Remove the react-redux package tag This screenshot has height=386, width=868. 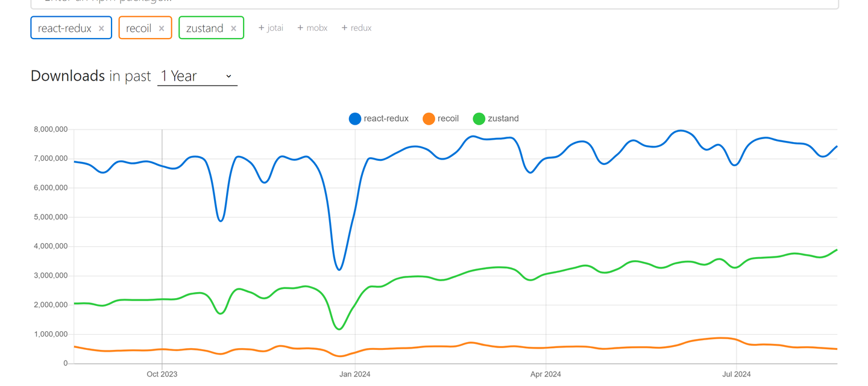(101, 28)
